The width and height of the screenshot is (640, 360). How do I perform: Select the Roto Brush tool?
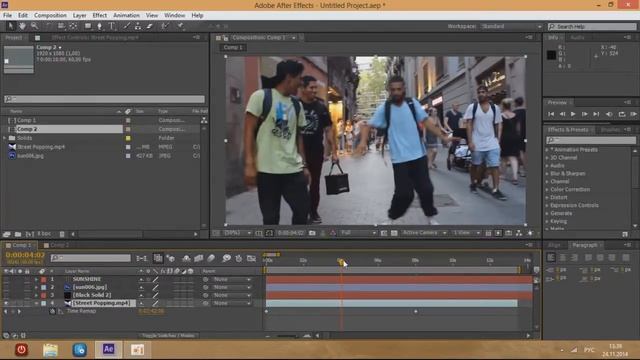click(x=165, y=26)
